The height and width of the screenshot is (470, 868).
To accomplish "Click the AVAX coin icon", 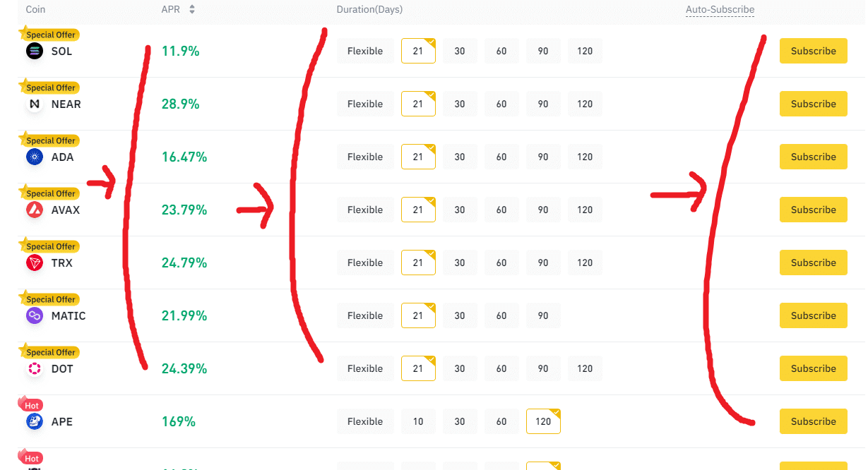I will pos(34,210).
